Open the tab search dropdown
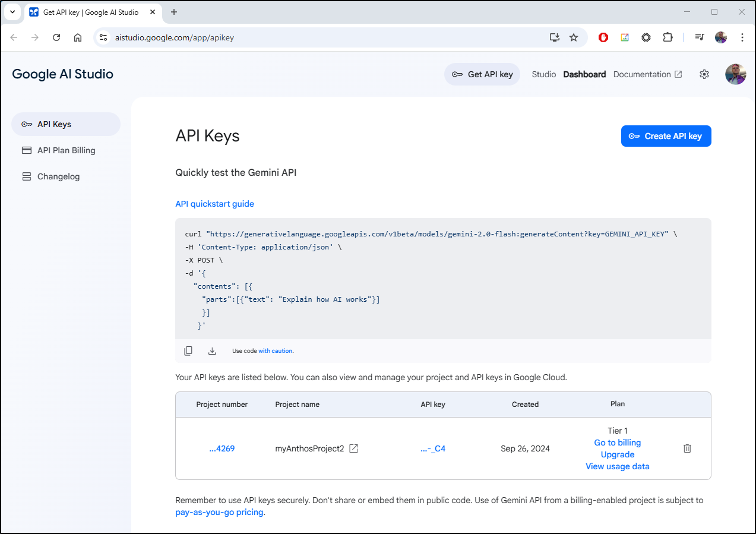 coord(12,12)
